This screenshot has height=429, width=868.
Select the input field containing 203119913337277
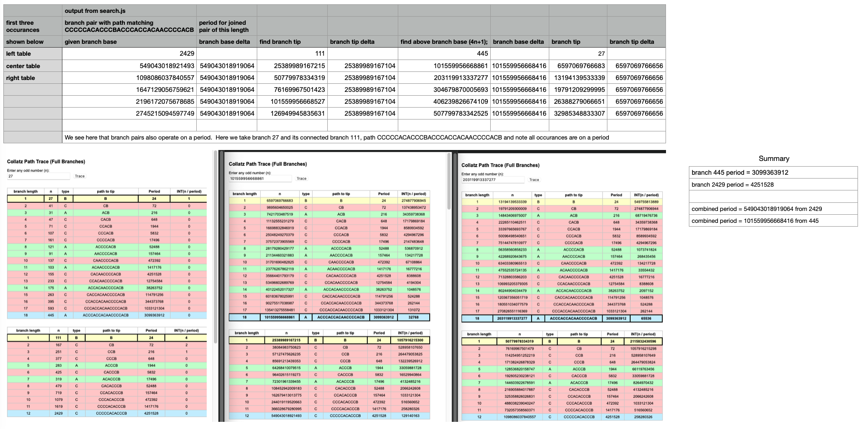(492, 180)
